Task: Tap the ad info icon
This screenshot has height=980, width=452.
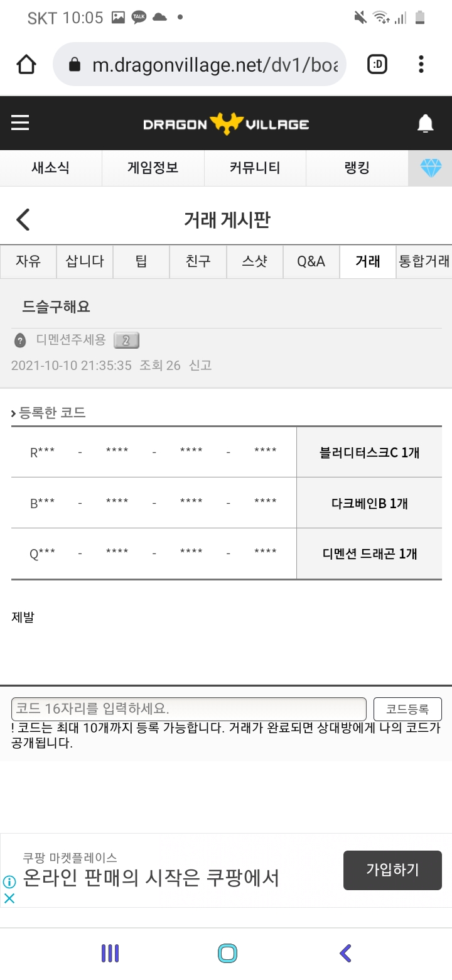Action: (9, 882)
